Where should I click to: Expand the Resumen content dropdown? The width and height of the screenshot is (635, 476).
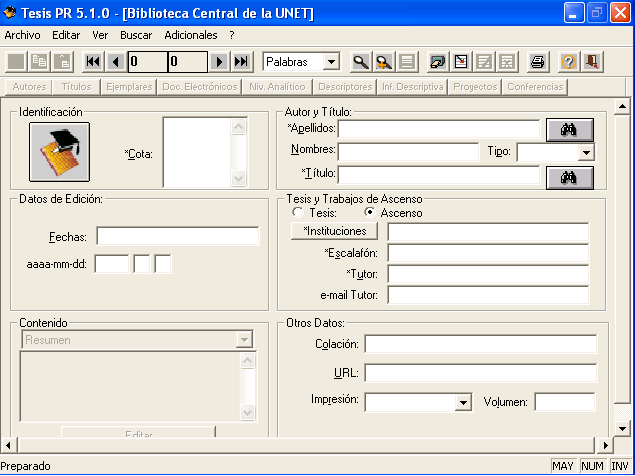pyautogui.click(x=244, y=339)
